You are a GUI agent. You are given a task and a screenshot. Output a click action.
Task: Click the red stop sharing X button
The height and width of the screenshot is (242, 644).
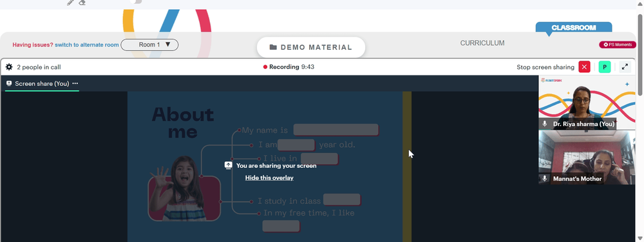(x=584, y=66)
